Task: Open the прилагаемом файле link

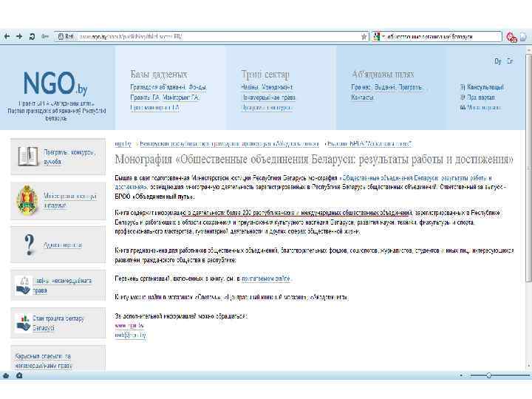Action: [266, 279]
